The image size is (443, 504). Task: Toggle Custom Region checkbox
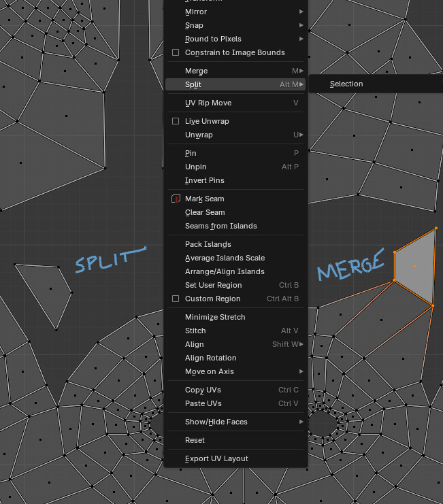176,299
